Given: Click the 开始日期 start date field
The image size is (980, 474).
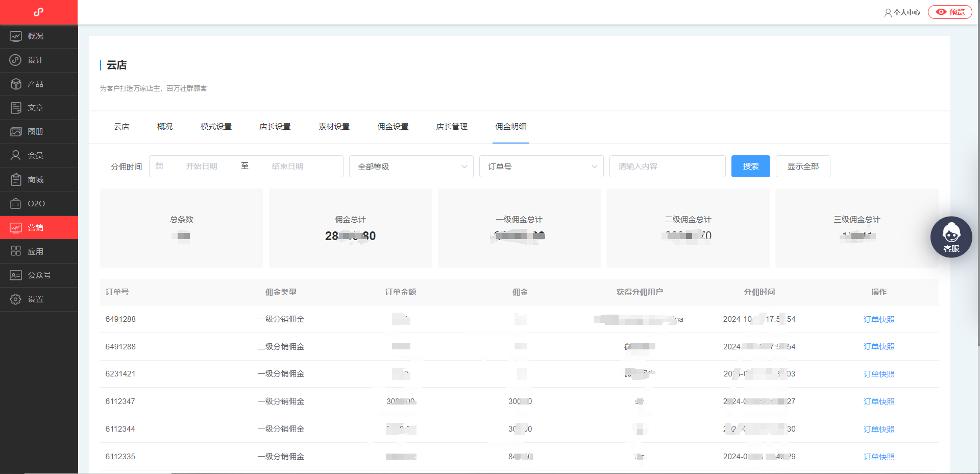Looking at the screenshot, I should tap(202, 167).
